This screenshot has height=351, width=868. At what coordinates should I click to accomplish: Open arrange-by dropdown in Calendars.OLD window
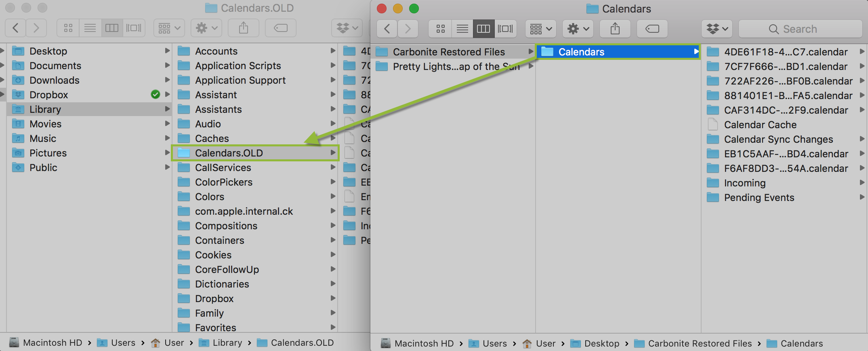tap(169, 28)
